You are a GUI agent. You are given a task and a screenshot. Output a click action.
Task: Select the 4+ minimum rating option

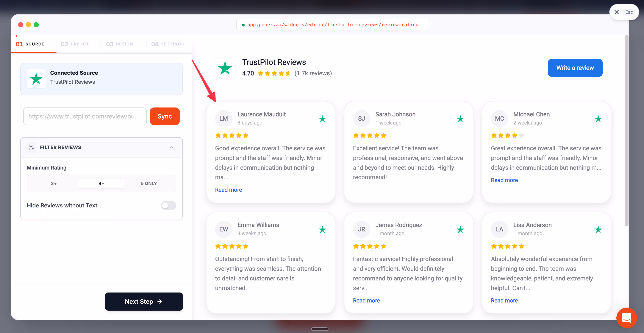pyautogui.click(x=101, y=183)
